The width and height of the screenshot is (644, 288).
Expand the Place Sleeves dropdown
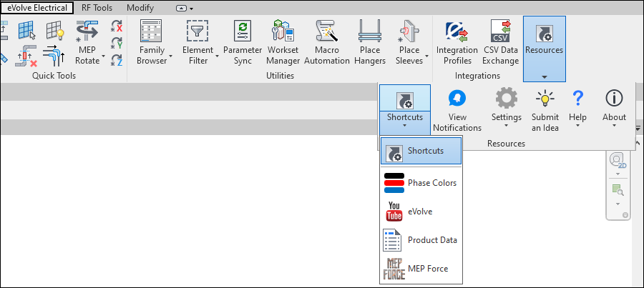pos(426,56)
